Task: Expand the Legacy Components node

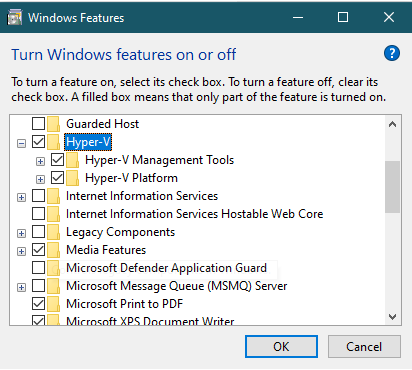Action: point(21,234)
